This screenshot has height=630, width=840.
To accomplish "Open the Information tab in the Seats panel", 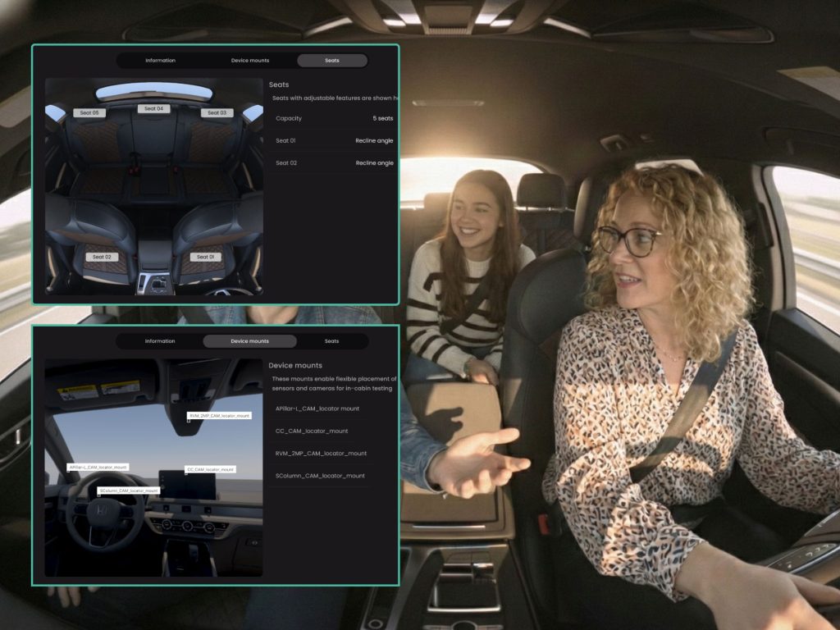I will pyautogui.click(x=160, y=61).
